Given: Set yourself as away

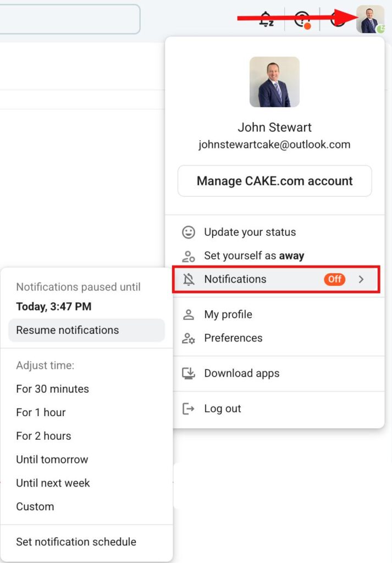Looking at the screenshot, I should tap(253, 256).
